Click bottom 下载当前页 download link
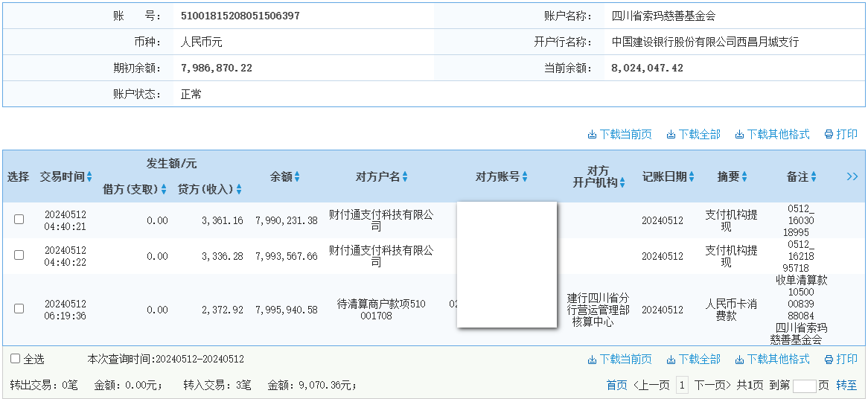868x399 pixels. [619, 360]
